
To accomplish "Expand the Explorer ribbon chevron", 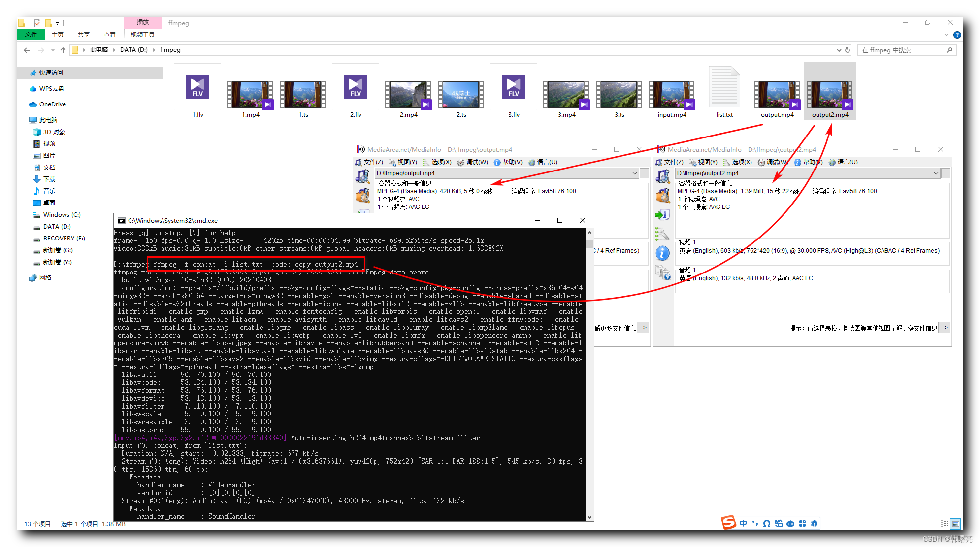I will point(946,35).
